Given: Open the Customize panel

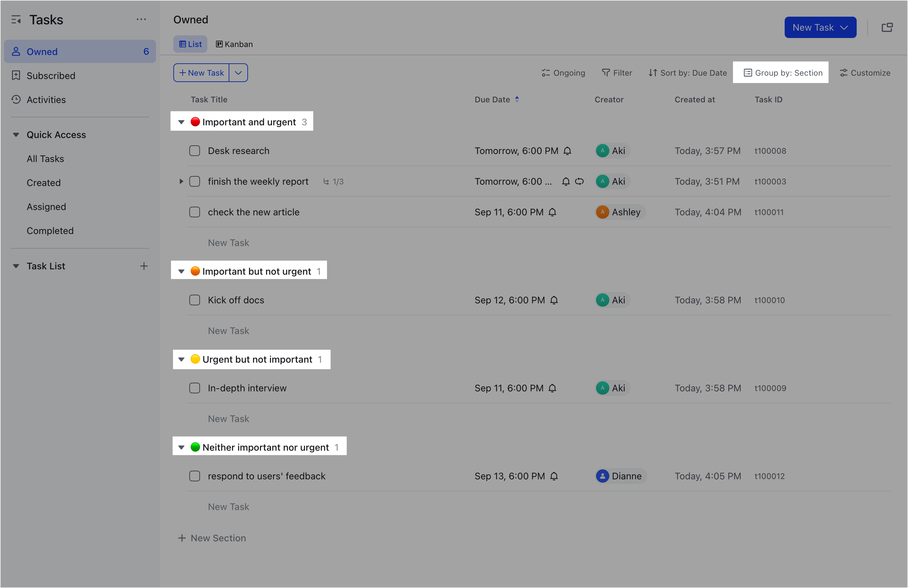Looking at the screenshot, I should coord(865,72).
